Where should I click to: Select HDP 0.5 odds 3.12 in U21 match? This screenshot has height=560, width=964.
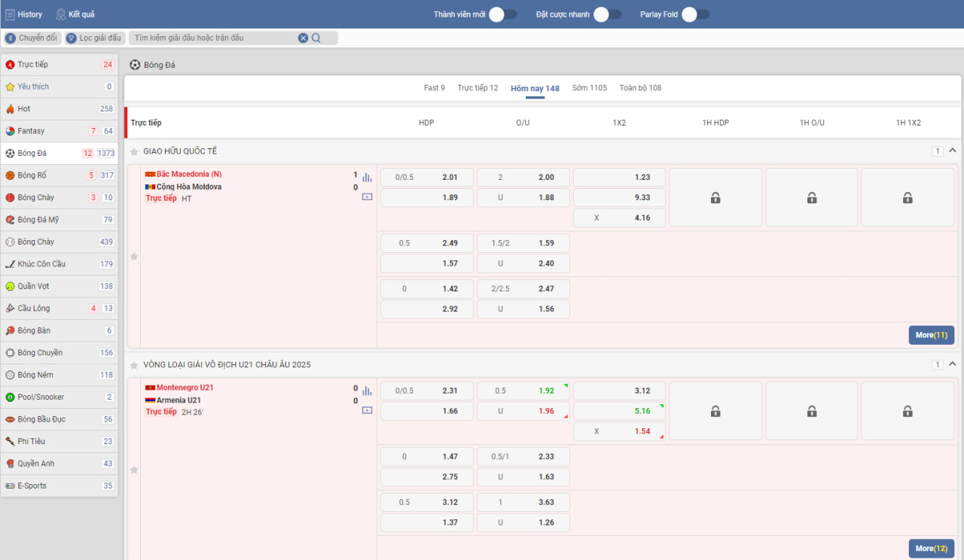(427, 503)
